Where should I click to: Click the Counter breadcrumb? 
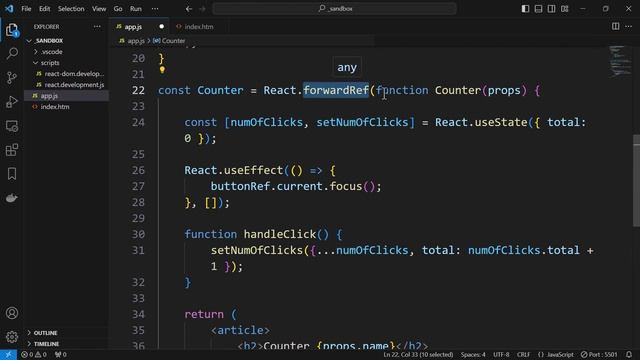point(173,41)
